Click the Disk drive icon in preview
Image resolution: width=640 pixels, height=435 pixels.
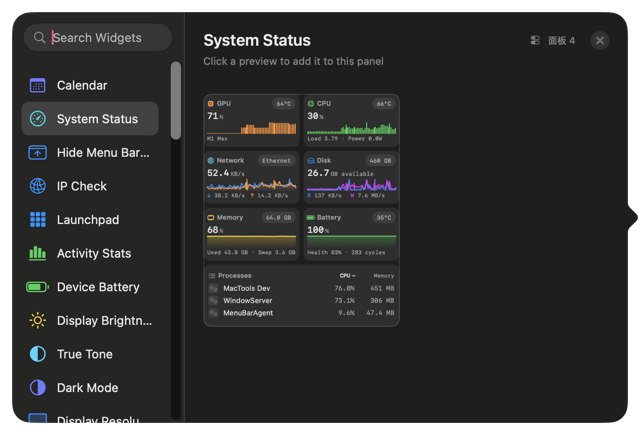click(311, 160)
